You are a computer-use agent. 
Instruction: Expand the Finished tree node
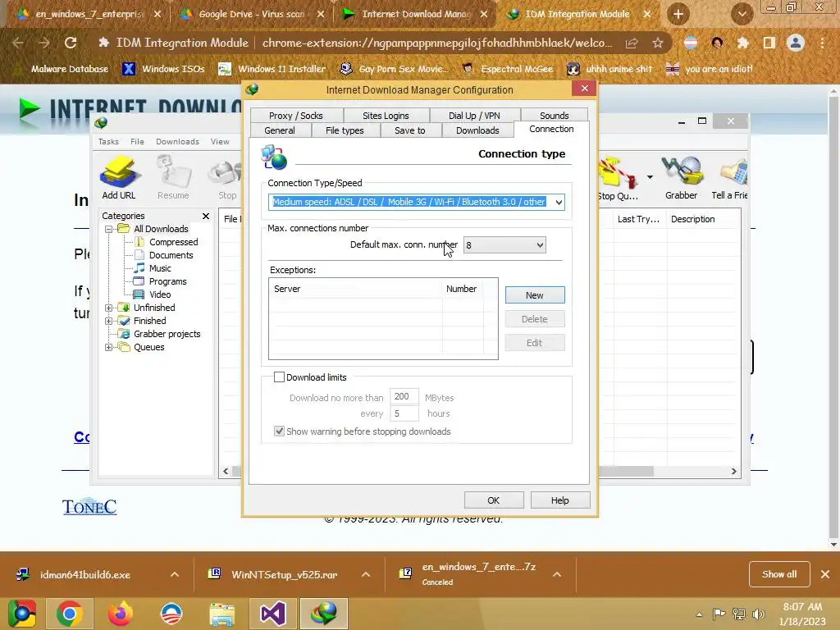pos(109,321)
